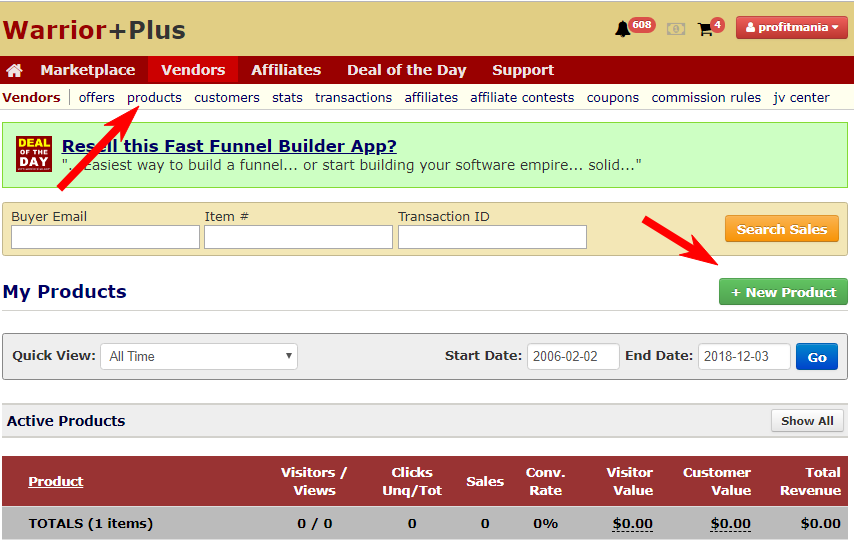Click the Show All button
The height and width of the screenshot is (540, 854).
807,421
